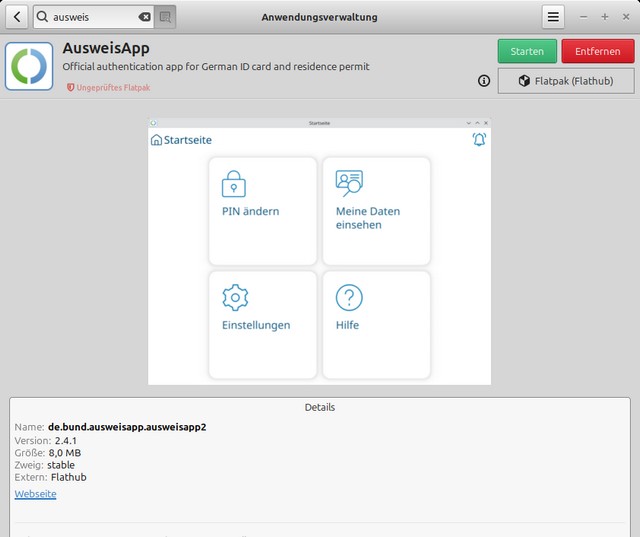Click the size value 8,0 MB
Image resolution: width=640 pixels, height=537 pixels.
[x=65, y=453]
